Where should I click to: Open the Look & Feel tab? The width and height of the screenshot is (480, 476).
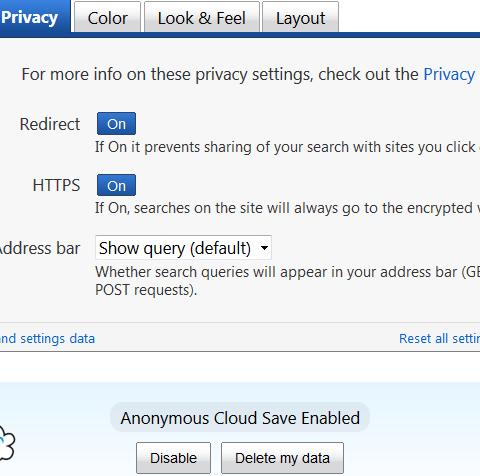pyautogui.click(x=202, y=17)
